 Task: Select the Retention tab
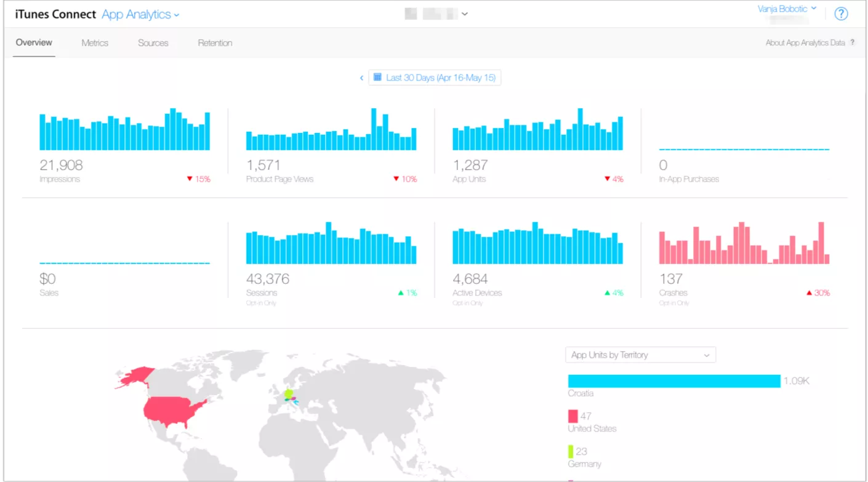click(215, 43)
